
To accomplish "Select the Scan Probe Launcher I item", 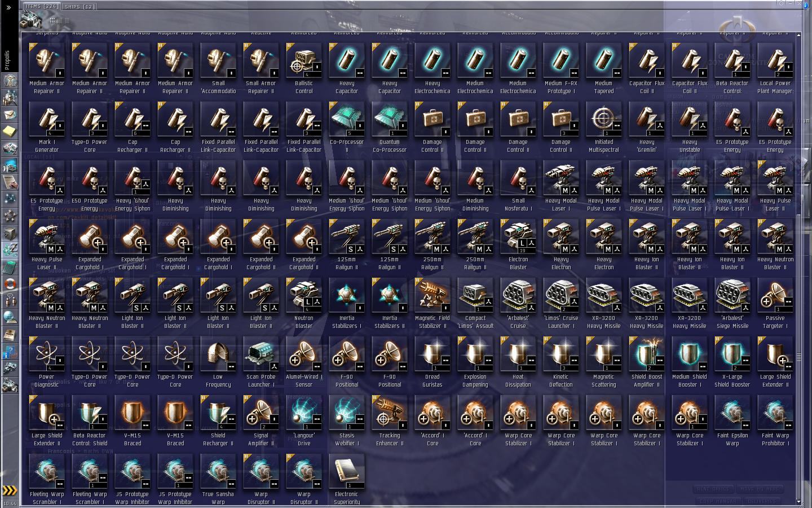I will [261, 354].
